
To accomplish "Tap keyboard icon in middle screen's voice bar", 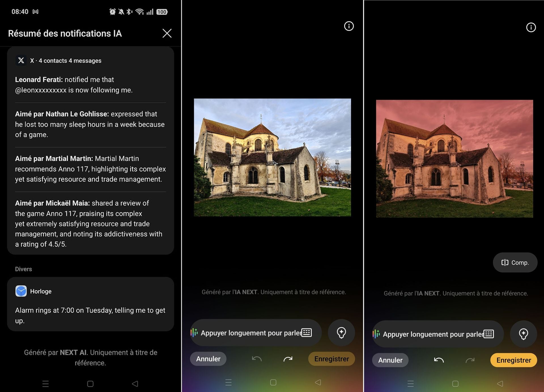I will pos(307,332).
